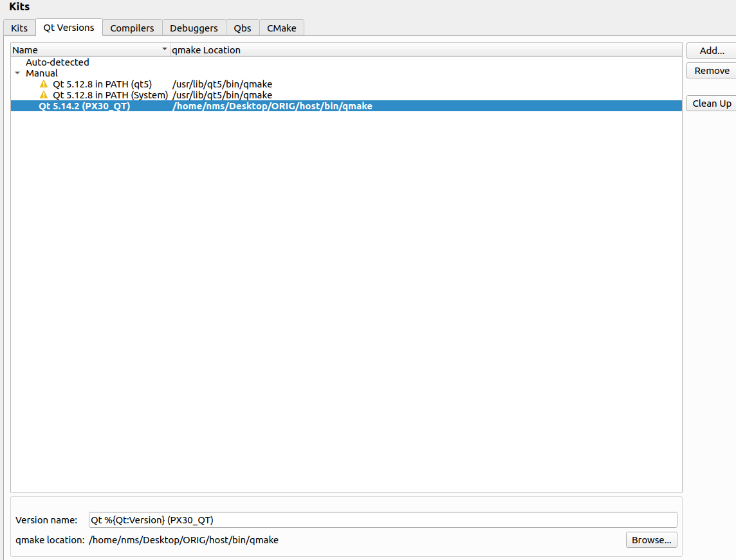Switch to the Kits tab

coord(19,28)
